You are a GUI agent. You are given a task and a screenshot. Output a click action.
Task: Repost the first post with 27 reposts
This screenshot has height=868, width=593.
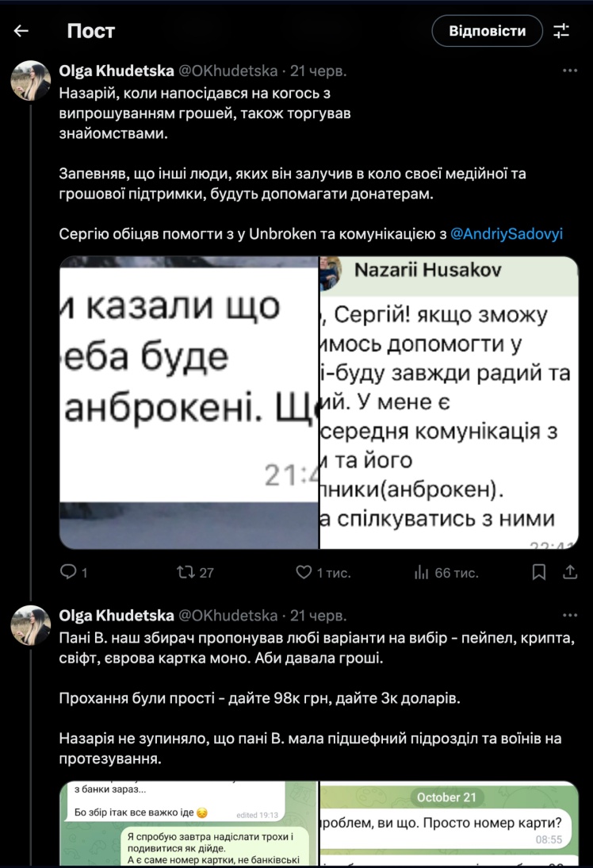click(x=184, y=572)
